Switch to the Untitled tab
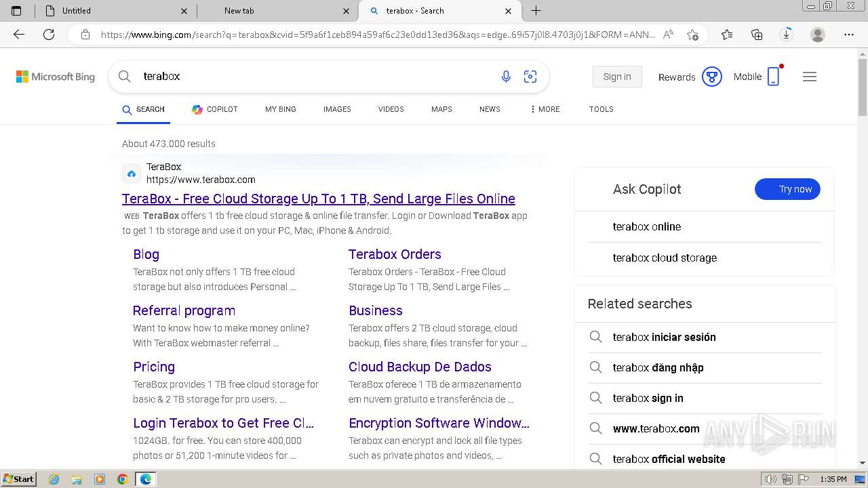The image size is (868, 488). coord(114,11)
